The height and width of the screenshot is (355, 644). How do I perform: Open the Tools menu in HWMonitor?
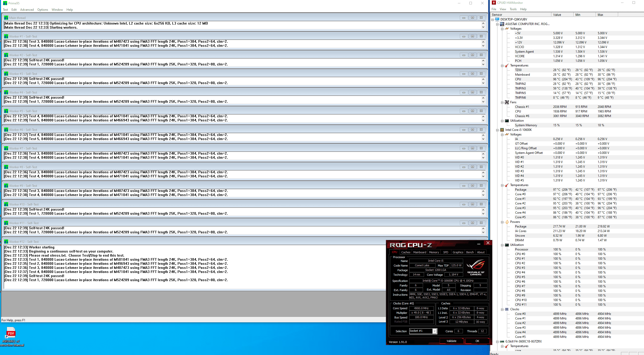pyautogui.click(x=513, y=9)
